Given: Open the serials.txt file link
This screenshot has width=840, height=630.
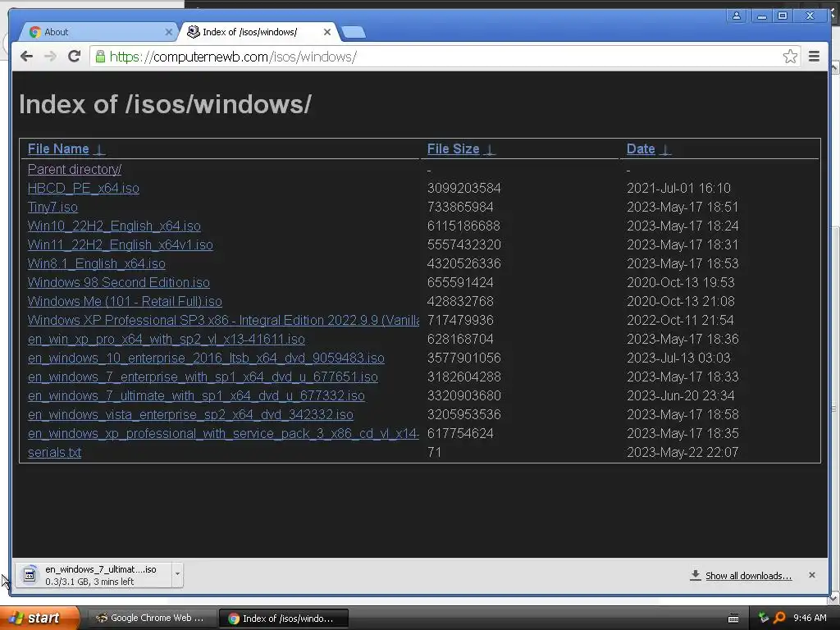Looking at the screenshot, I should 54,452.
